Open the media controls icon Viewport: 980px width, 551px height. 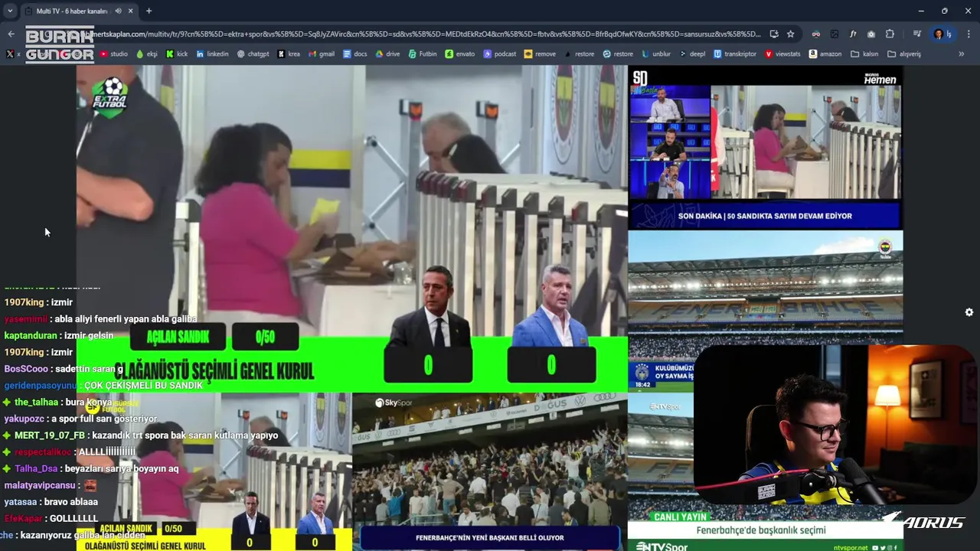(x=916, y=34)
